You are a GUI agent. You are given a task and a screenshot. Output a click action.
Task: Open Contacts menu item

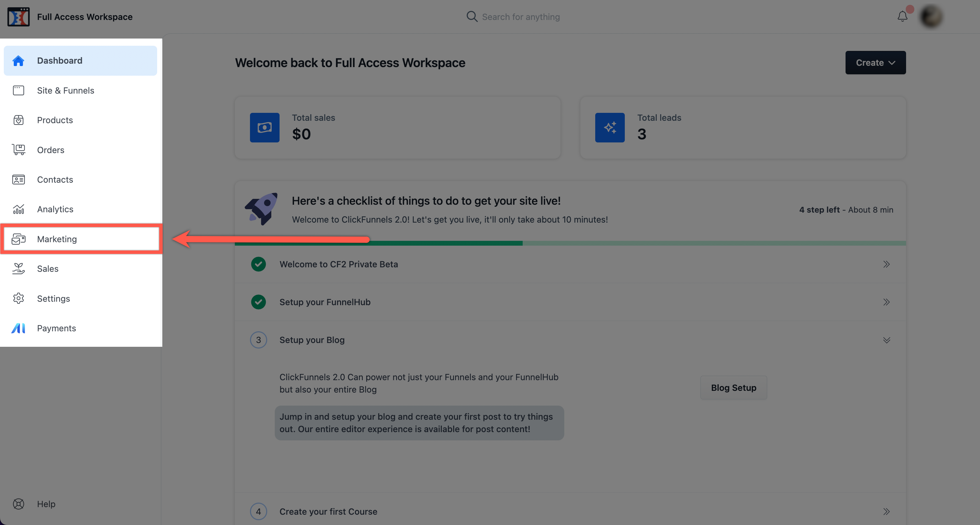point(80,179)
